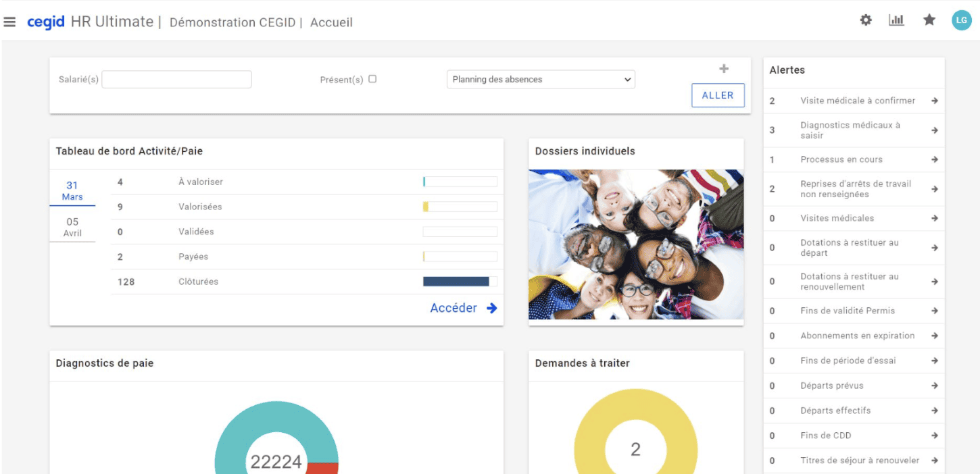Screen dimensions: 980x474
Task: Click into the Salarié(s) input field
Action: (176, 80)
